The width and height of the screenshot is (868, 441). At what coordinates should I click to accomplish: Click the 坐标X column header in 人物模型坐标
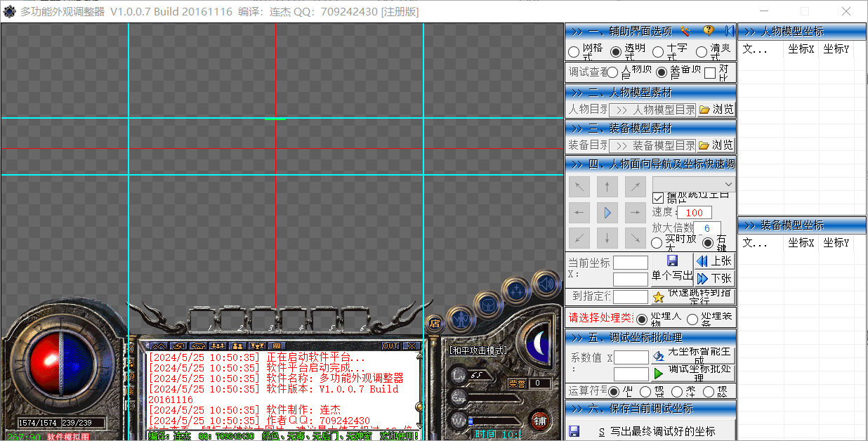pyautogui.click(x=801, y=49)
